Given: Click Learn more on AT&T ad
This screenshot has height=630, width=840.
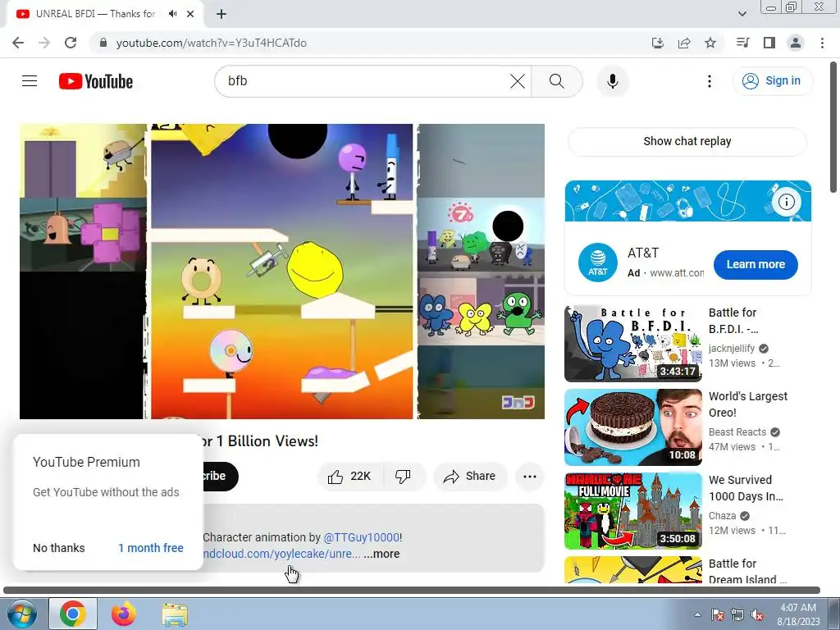Looking at the screenshot, I should pos(756,265).
